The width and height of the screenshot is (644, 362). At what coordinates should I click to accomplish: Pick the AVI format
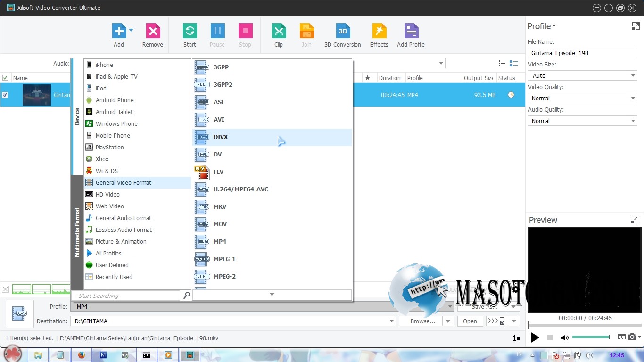(x=272, y=119)
